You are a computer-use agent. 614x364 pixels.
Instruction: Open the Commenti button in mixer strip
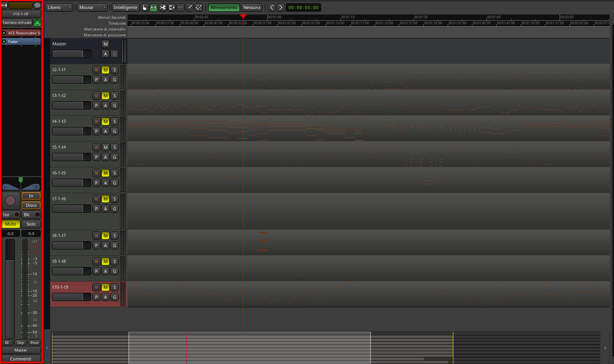click(21, 359)
